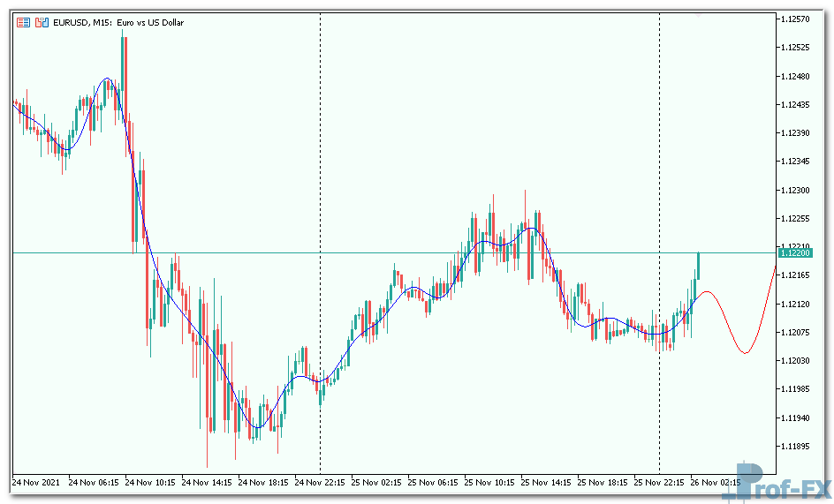This screenshot has width=834, height=504.
Task: Click the 24 Nov 2021 time axis label
Action: pyautogui.click(x=37, y=483)
